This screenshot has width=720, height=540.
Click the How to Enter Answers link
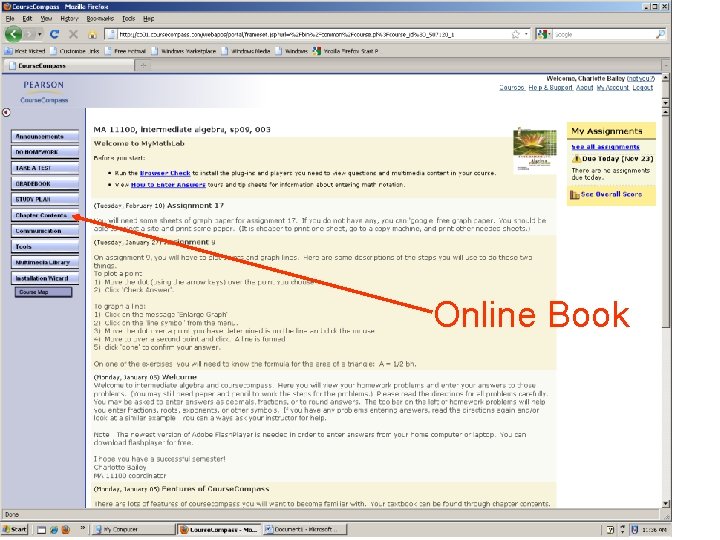(168, 185)
